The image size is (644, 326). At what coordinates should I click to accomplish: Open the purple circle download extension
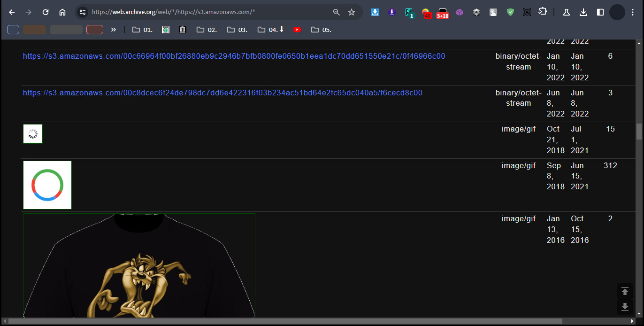[392, 12]
